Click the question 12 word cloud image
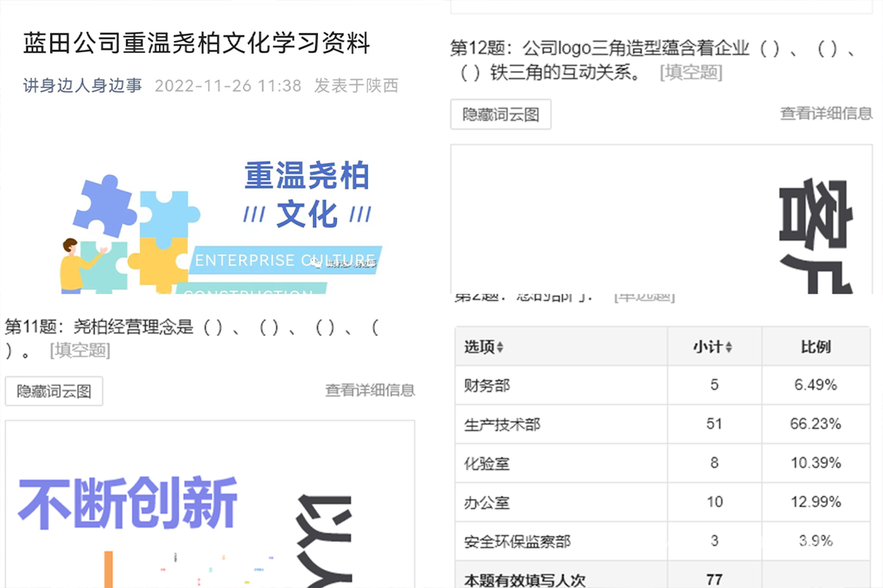 click(661, 219)
